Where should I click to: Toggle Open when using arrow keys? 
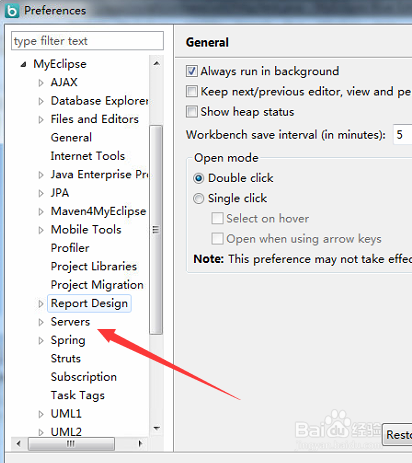(217, 239)
